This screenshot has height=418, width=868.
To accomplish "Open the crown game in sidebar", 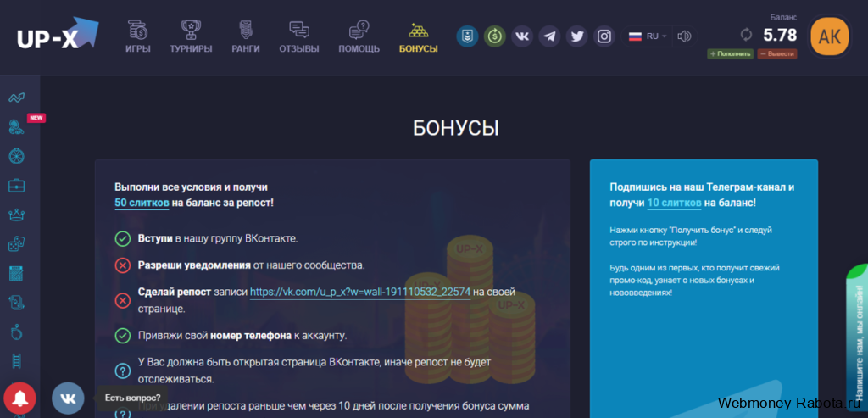I will pos(17,215).
